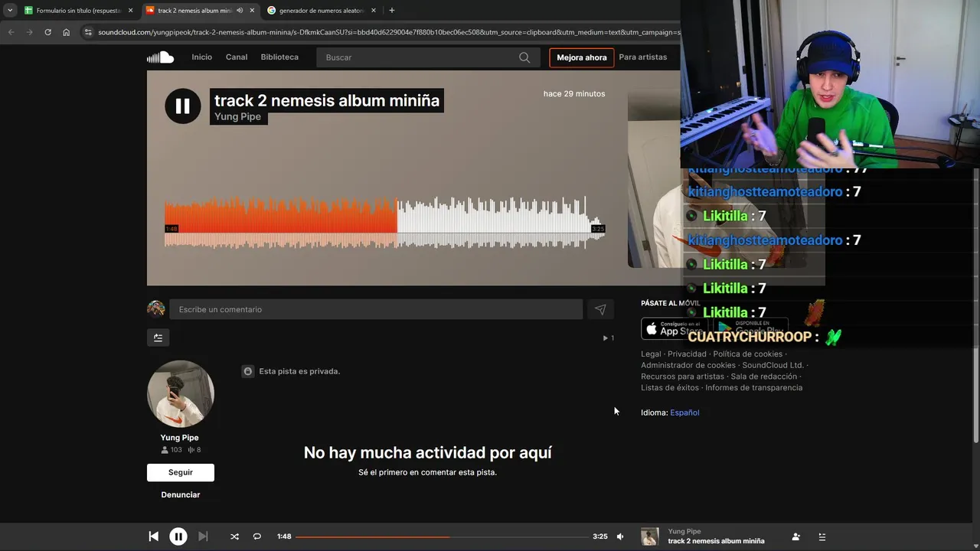
Task: Switch to the Formulario sin título tab
Action: pos(79,11)
